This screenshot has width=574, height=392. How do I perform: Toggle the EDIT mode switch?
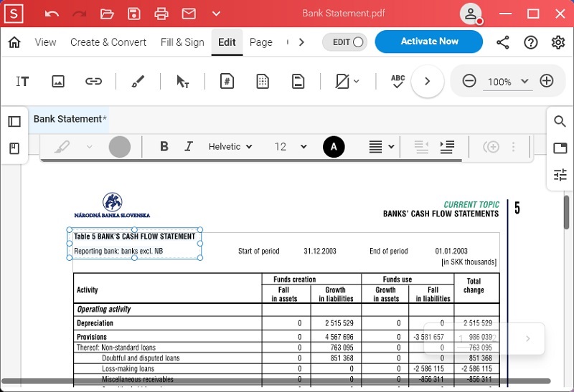(x=345, y=42)
